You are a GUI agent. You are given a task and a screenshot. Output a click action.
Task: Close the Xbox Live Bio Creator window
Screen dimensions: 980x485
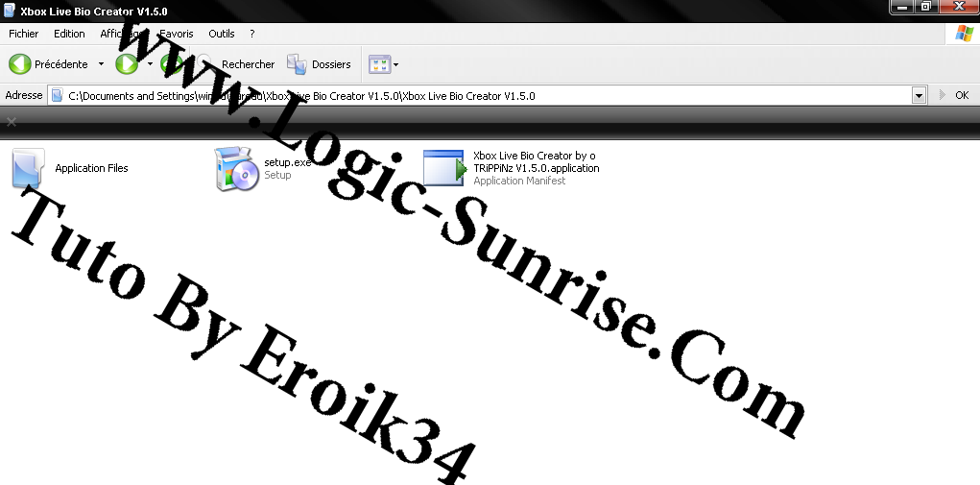959,7
